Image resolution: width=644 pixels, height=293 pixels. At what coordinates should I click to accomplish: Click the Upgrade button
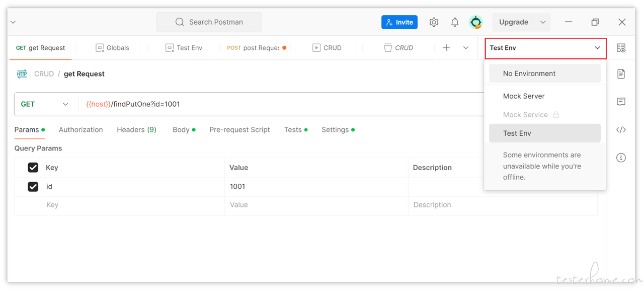[x=514, y=22]
